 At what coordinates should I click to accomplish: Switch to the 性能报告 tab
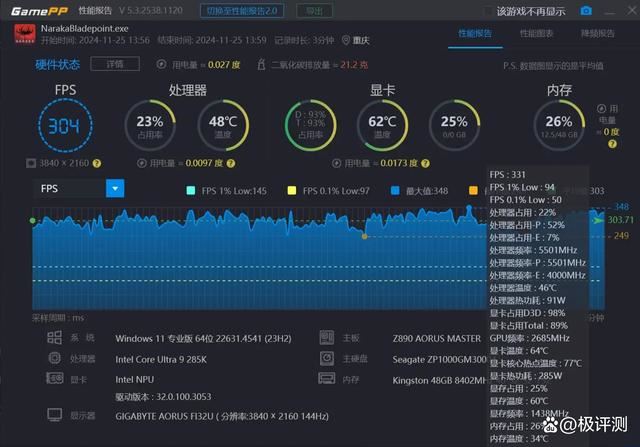tap(475, 33)
